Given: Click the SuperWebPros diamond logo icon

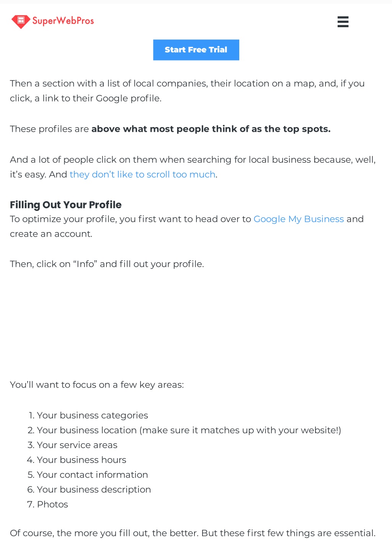Looking at the screenshot, I should coord(21,21).
